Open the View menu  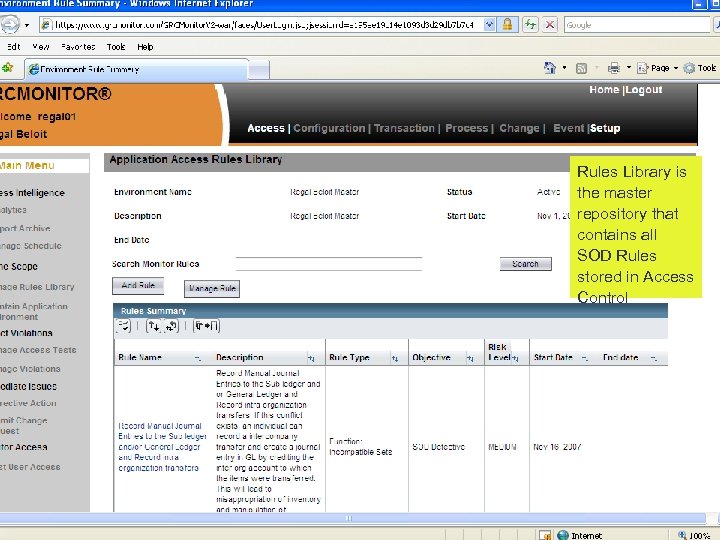(41, 47)
